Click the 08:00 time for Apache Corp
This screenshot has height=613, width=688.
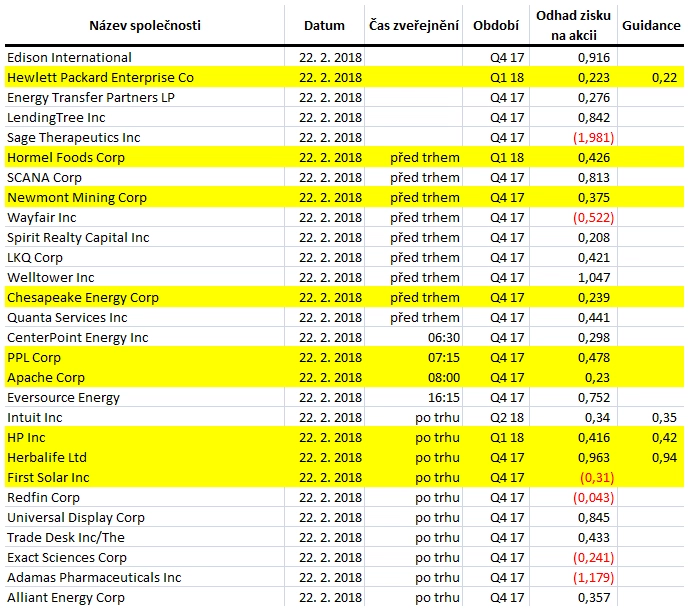tap(444, 378)
